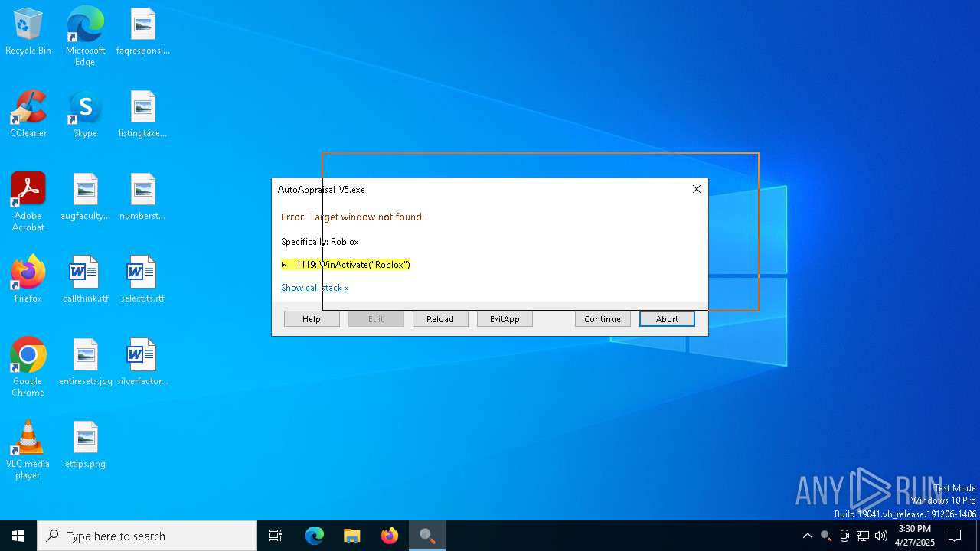Viewport: 980px width, 551px height.
Task: Select the listingtake... image file
Action: coord(143,115)
